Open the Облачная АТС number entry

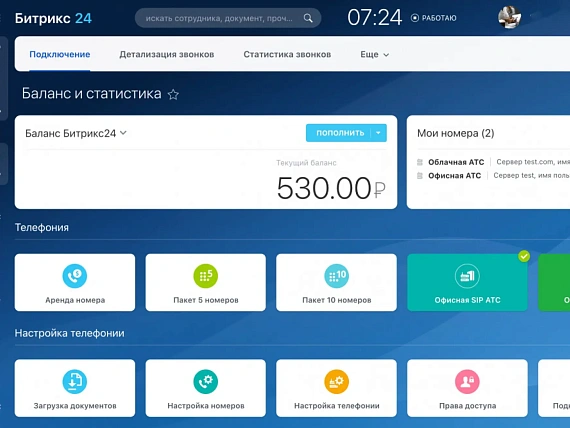click(456, 162)
